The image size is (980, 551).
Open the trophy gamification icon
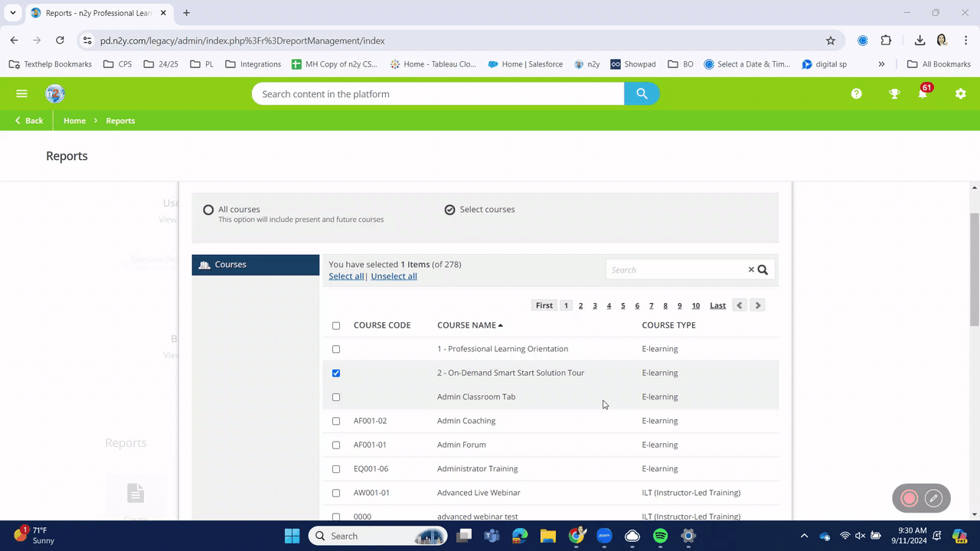click(893, 93)
